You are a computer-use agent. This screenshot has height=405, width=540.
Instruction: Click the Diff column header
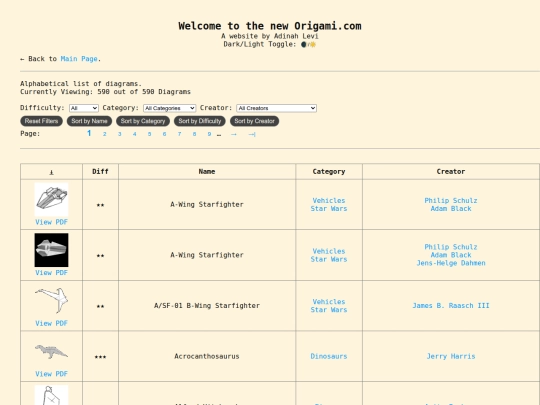click(100, 172)
